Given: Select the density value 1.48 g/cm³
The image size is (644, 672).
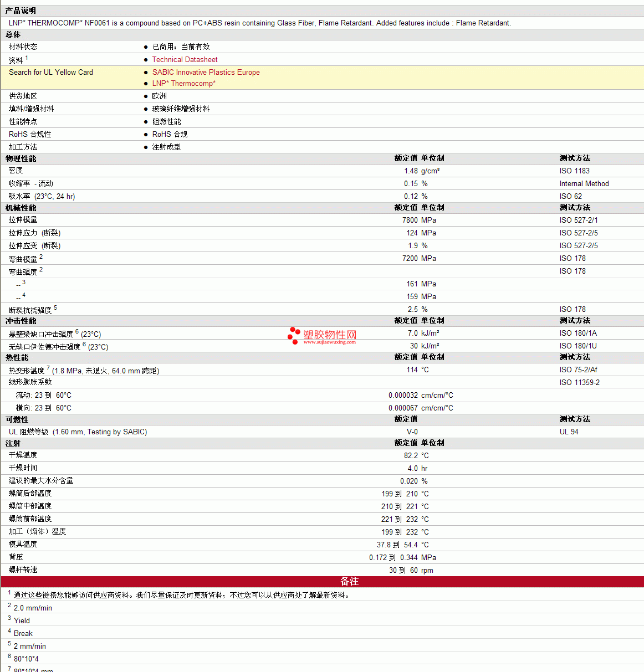Looking at the screenshot, I should click(422, 171).
